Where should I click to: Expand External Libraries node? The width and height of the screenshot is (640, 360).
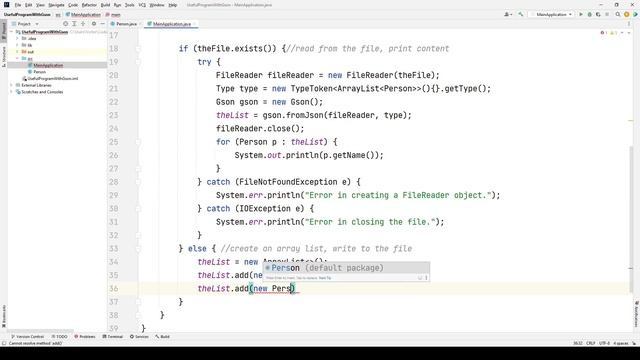[x=12, y=85]
